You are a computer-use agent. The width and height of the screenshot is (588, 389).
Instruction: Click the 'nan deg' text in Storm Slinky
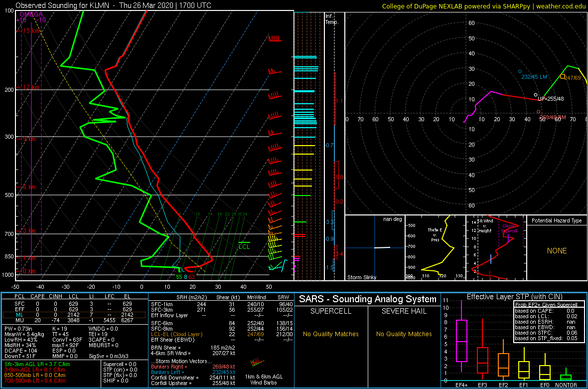click(392, 219)
